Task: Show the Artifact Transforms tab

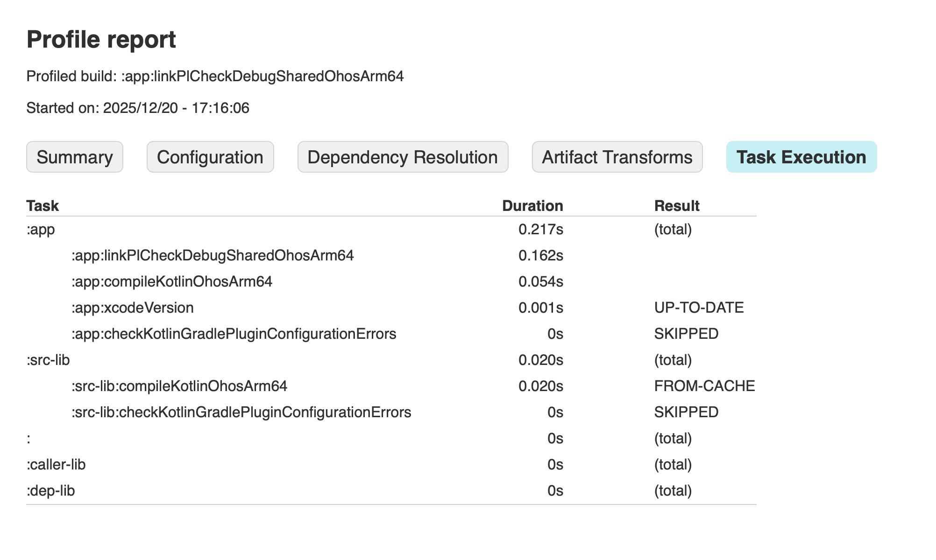Action: 617,157
